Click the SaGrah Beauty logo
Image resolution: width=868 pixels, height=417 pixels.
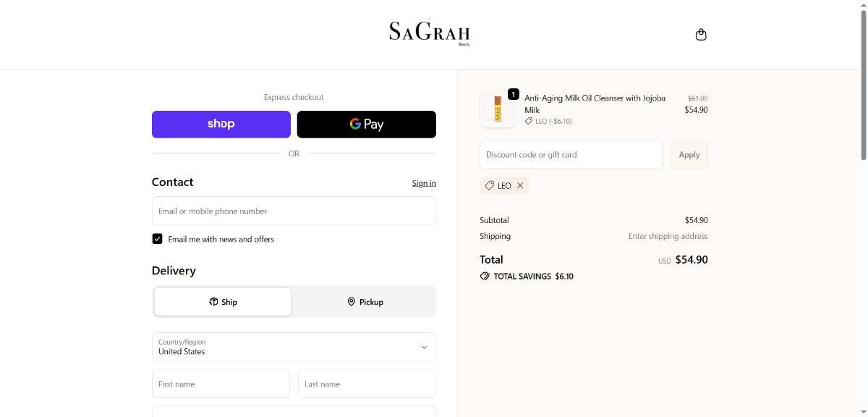pyautogui.click(x=430, y=33)
